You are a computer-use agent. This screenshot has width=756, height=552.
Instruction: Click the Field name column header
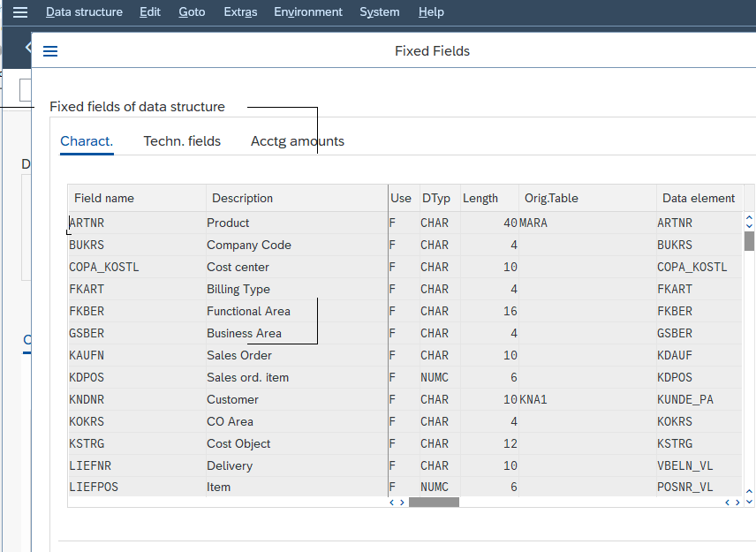point(137,198)
